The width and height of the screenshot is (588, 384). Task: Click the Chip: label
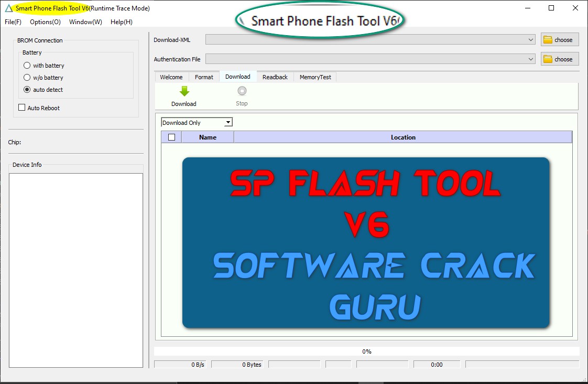pyautogui.click(x=15, y=142)
